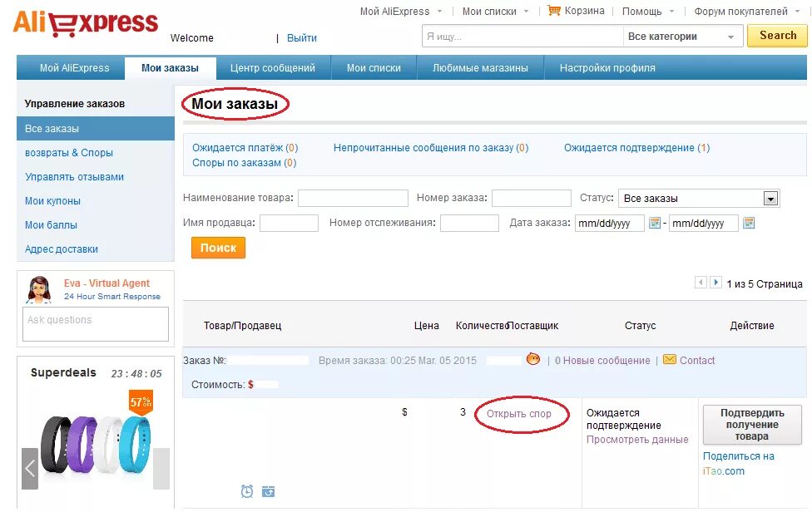The image size is (812, 512).
Task: Open the start date calendar icon
Action: tap(655, 223)
